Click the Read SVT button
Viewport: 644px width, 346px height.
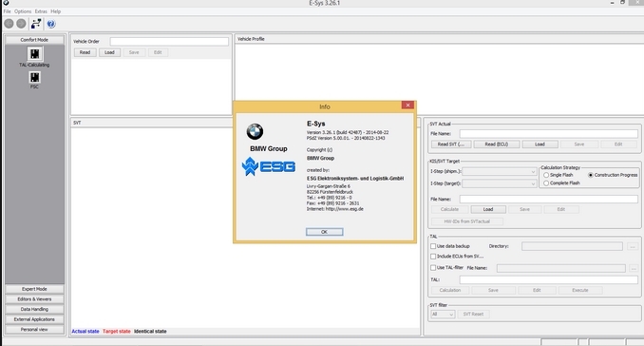pyautogui.click(x=451, y=144)
